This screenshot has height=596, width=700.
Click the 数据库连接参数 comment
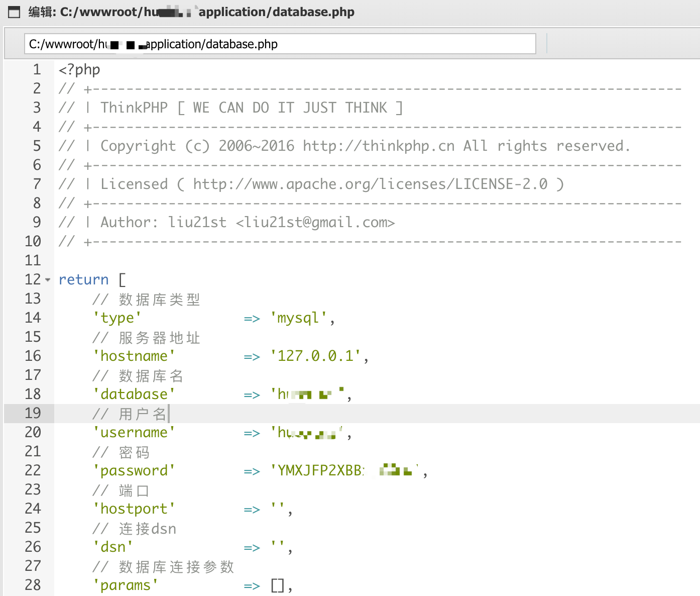pyautogui.click(x=163, y=566)
